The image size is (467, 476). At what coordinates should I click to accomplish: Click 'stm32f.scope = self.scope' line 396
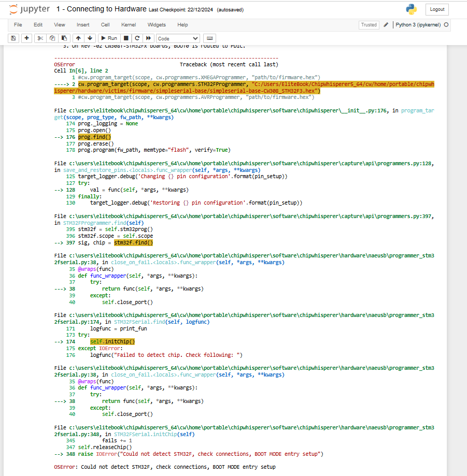point(116,236)
